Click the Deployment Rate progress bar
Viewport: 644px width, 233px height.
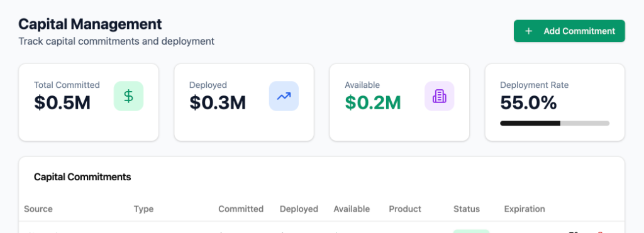click(555, 123)
